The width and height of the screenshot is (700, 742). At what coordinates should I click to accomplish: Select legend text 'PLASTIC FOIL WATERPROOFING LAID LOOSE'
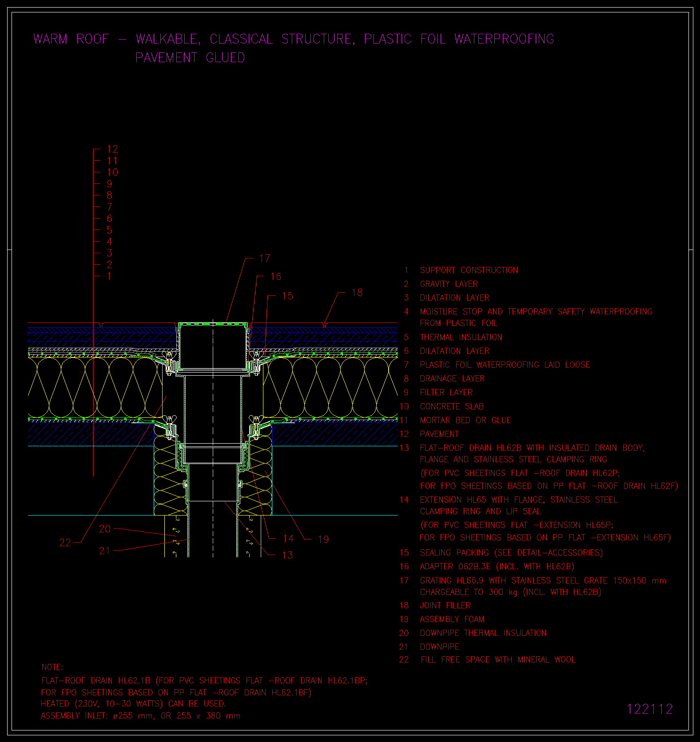(505, 365)
